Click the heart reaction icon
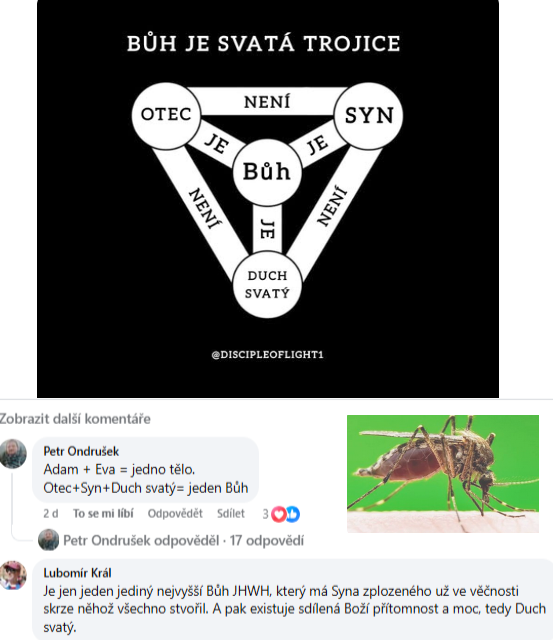 279,514
